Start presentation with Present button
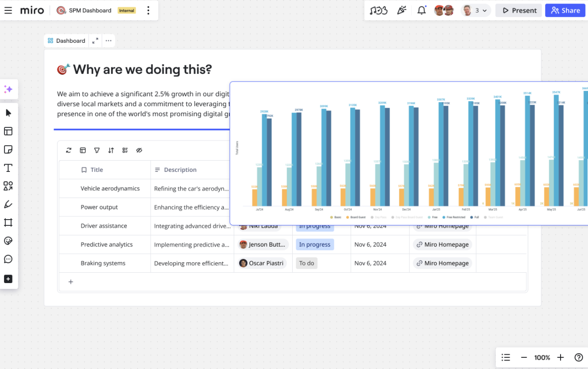This screenshot has width=588, height=369. click(x=519, y=10)
